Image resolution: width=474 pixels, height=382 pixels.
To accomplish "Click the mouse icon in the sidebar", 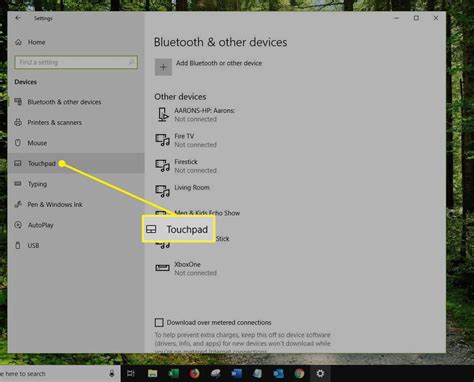I will click(x=18, y=143).
